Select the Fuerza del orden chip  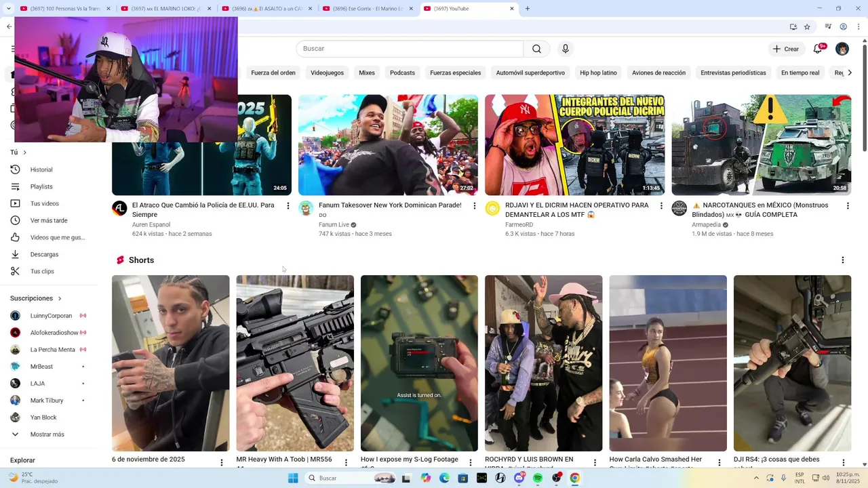273,73
